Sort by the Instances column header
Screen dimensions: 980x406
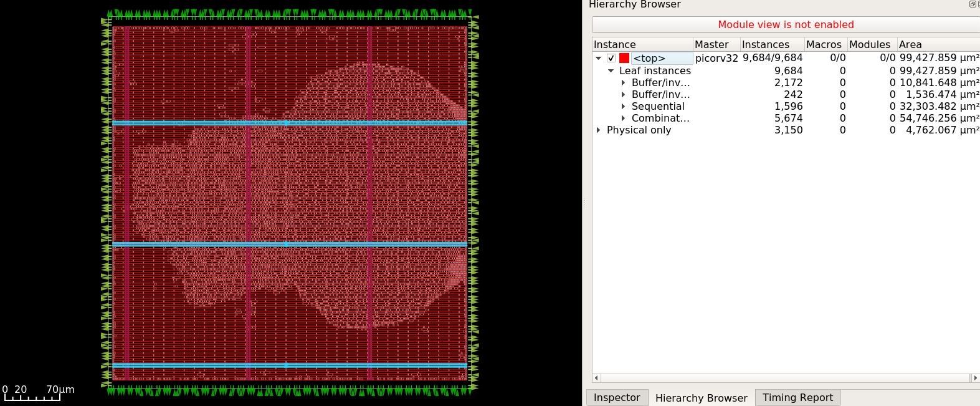click(772, 44)
